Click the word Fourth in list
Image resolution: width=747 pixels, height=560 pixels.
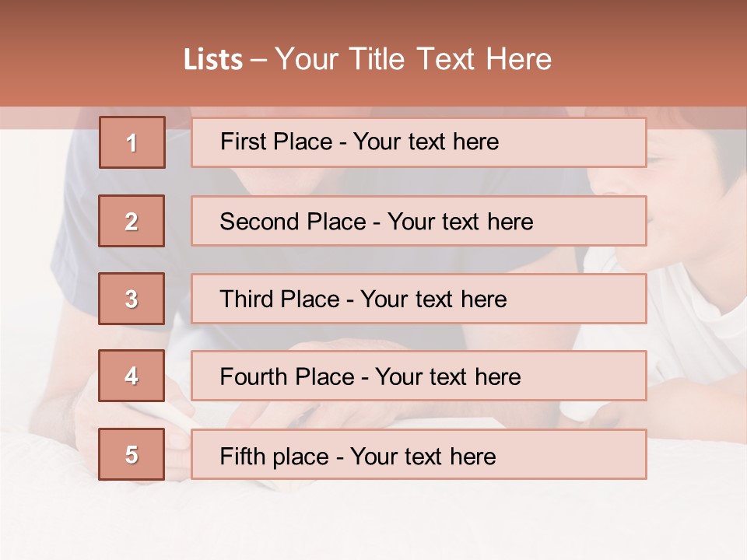[x=254, y=376]
